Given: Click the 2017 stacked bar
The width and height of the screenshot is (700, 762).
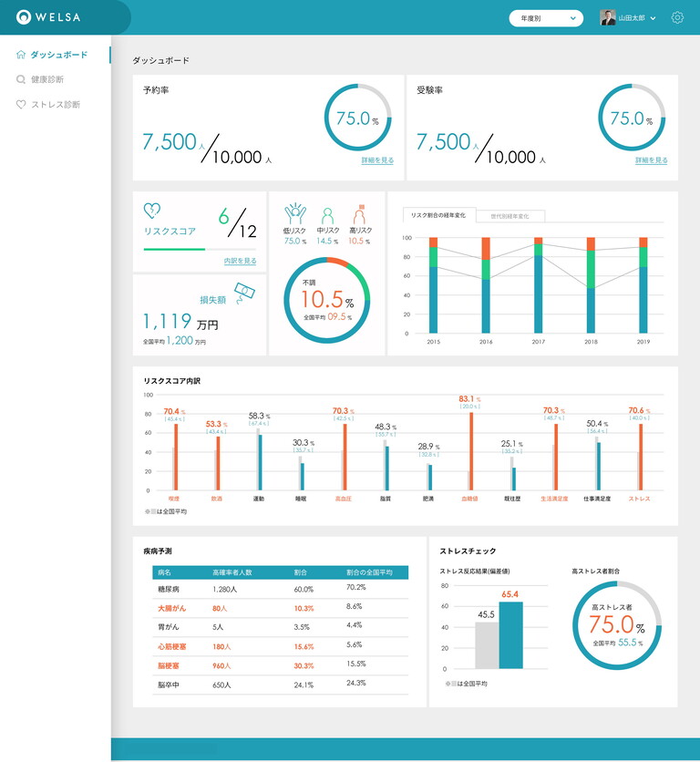Looking at the screenshot, I should coord(538,285).
